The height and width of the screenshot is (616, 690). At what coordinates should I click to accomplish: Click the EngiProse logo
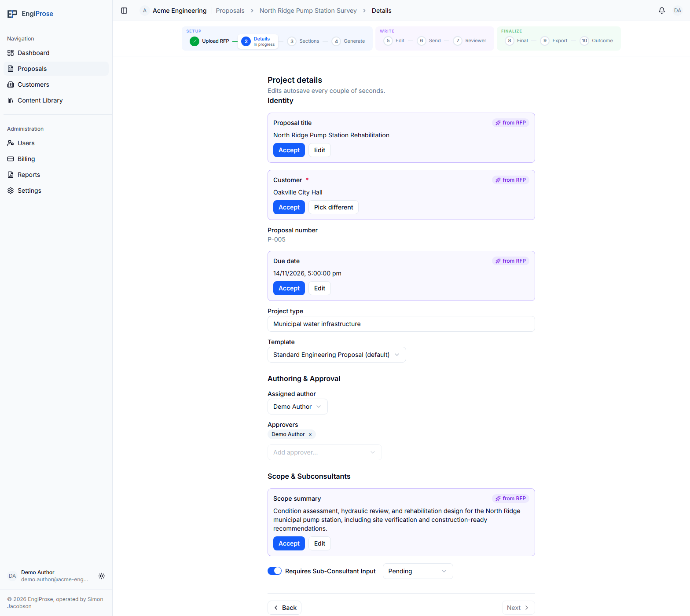[x=30, y=14]
